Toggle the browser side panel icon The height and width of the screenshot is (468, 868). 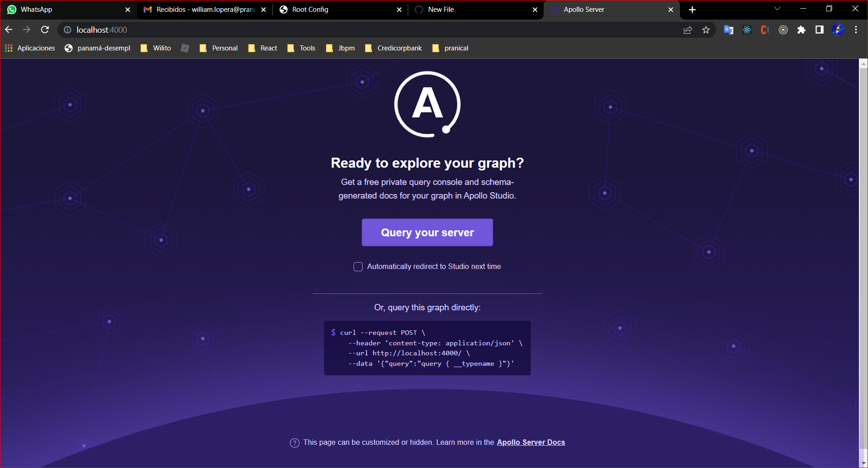pos(819,30)
